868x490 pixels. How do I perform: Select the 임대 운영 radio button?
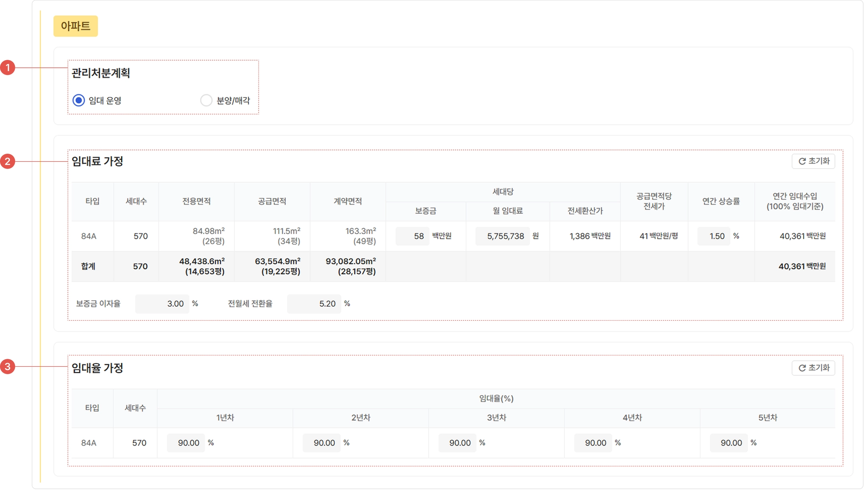(x=79, y=100)
